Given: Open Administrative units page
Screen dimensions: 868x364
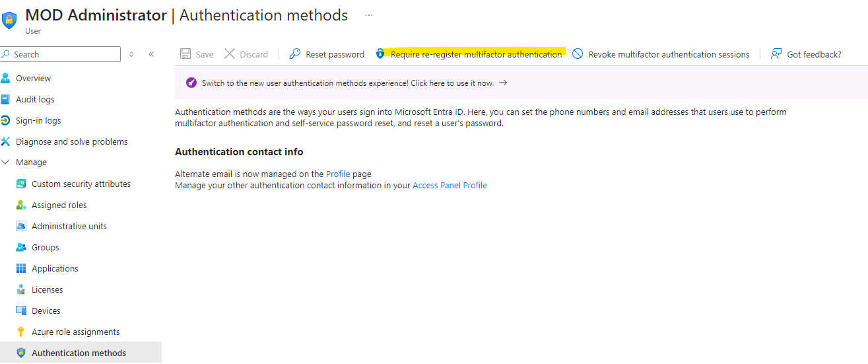Looking at the screenshot, I should [x=69, y=226].
